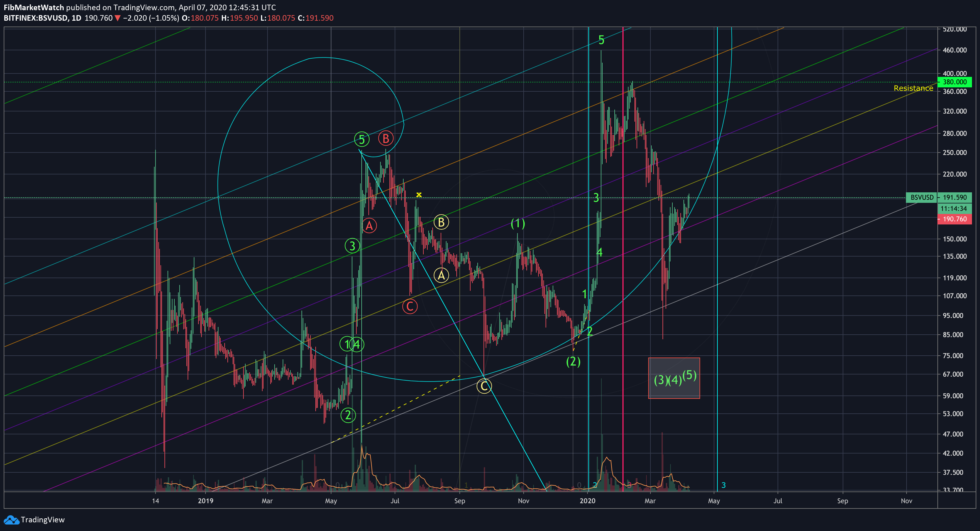
Task: Click the green 380.000 price level tag
Action: point(954,82)
